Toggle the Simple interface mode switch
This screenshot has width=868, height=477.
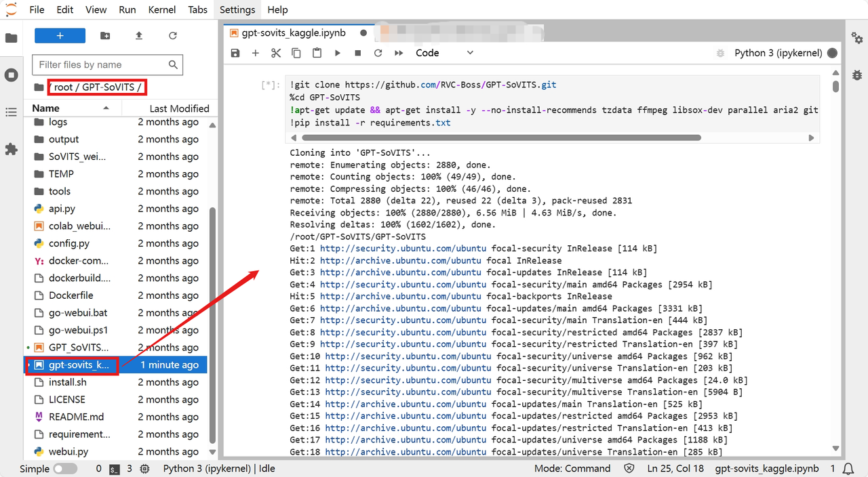(65, 469)
